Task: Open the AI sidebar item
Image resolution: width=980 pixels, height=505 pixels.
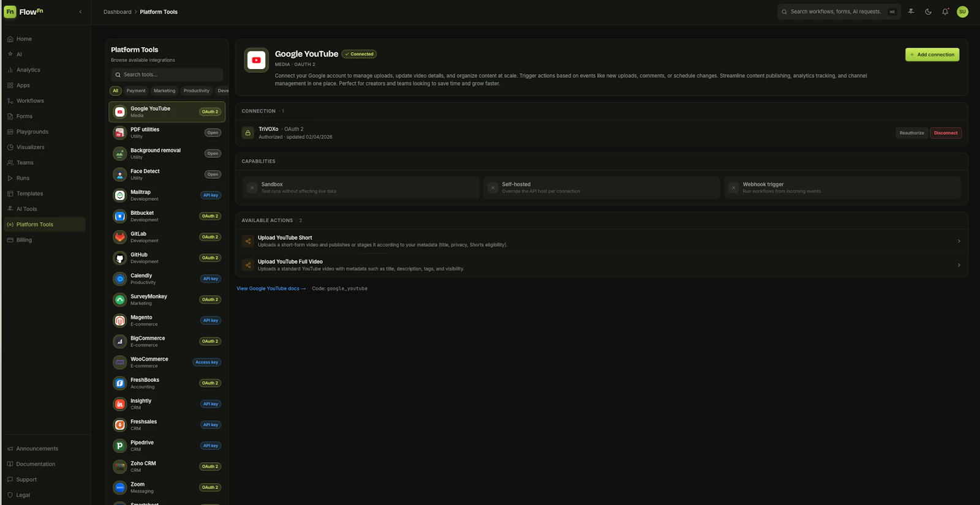Action: [x=44, y=54]
